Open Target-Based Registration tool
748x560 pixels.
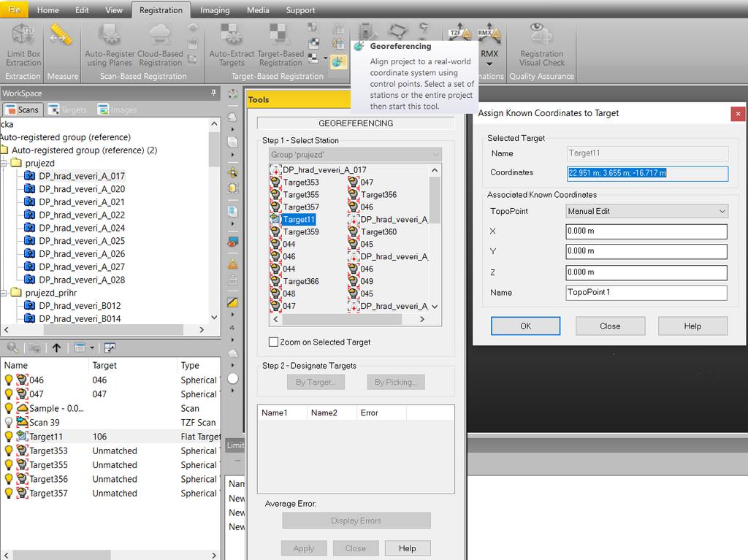pos(281,45)
